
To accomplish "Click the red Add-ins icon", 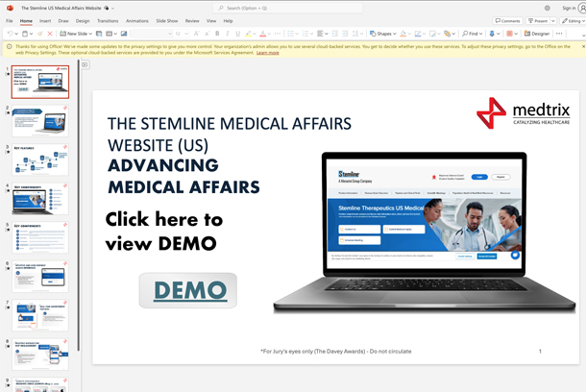I will coord(509,34).
